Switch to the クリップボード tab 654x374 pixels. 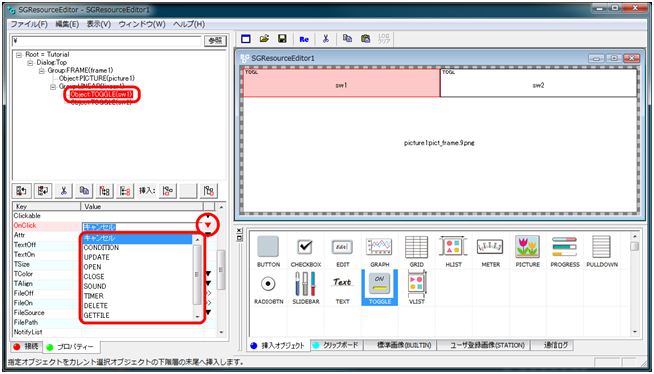click(336, 345)
